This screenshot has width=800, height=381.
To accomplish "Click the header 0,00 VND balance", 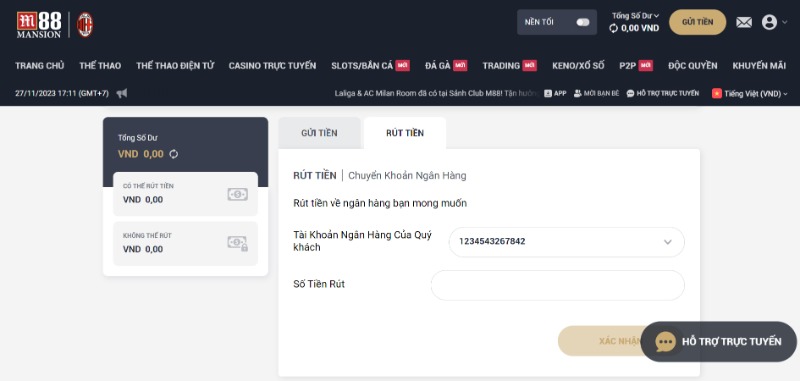I will 640,29.
